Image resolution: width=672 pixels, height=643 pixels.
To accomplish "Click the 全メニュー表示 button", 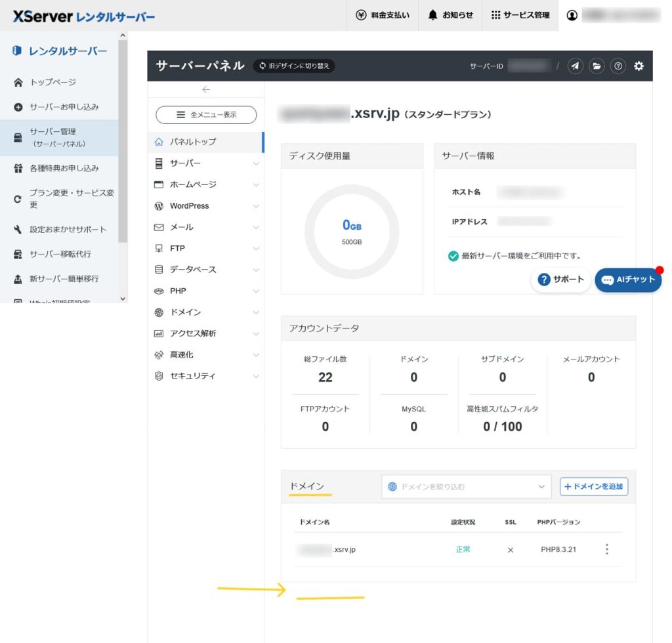I will pyautogui.click(x=206, y=115).
